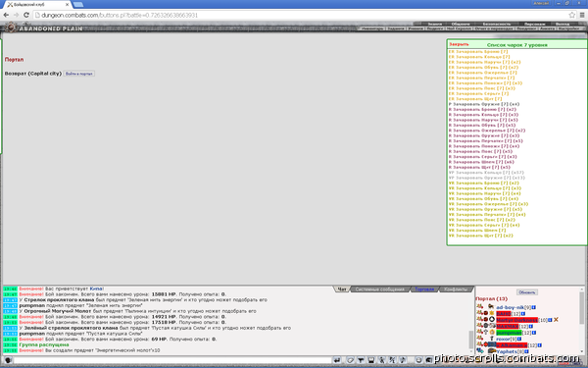Close the Бойцовский клуб browser tab
Image resolution: width=588 pixels, height=368 pixels.
(68, 5)
